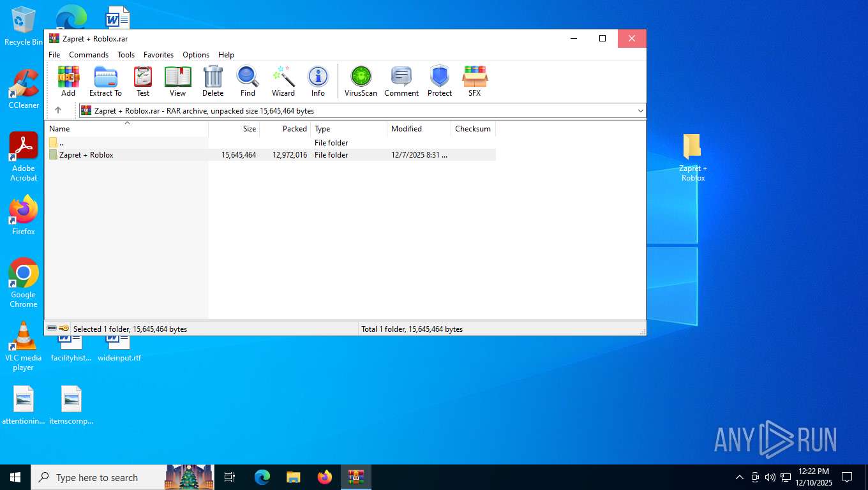Run the Test archive tool
The height and width of the screenshot is (490, 868).
coord(143,81)
